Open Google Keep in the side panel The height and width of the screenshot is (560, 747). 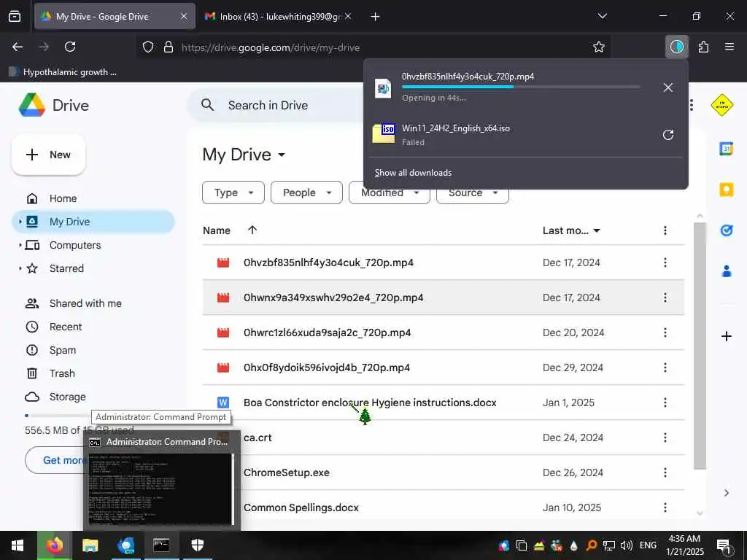[x=726, y=190]
